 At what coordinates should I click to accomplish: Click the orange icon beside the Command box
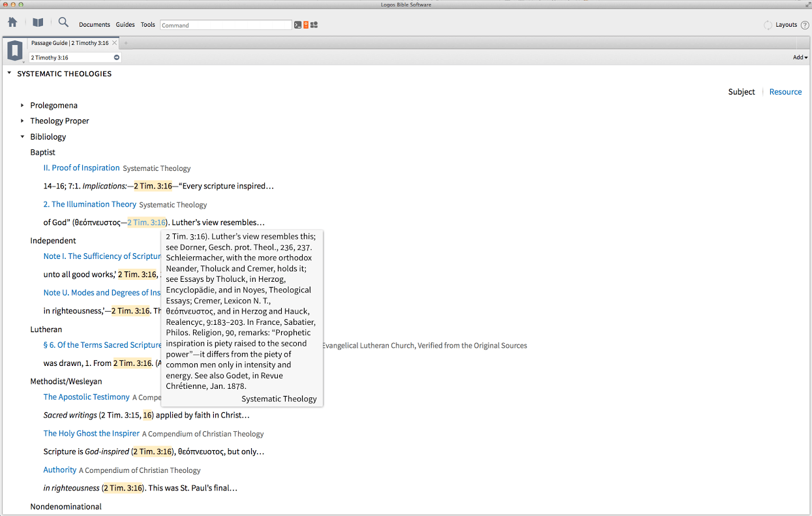[x=306, y=25]
